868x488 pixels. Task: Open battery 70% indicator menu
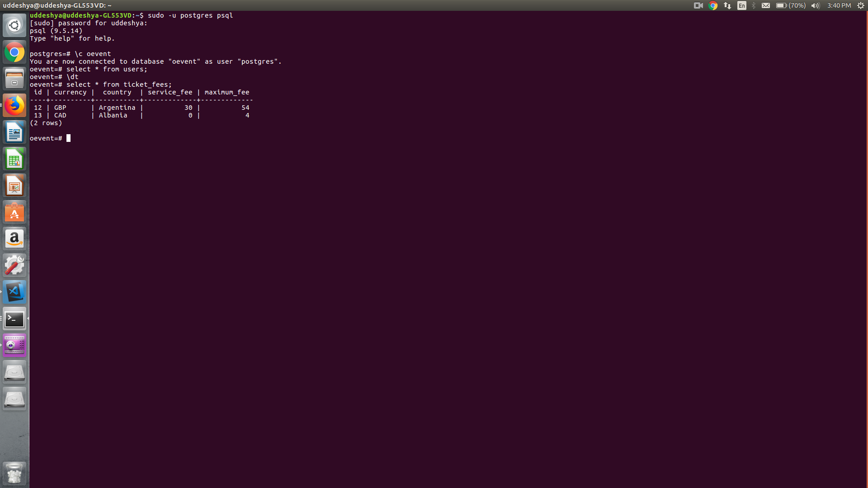coord(791,5)
